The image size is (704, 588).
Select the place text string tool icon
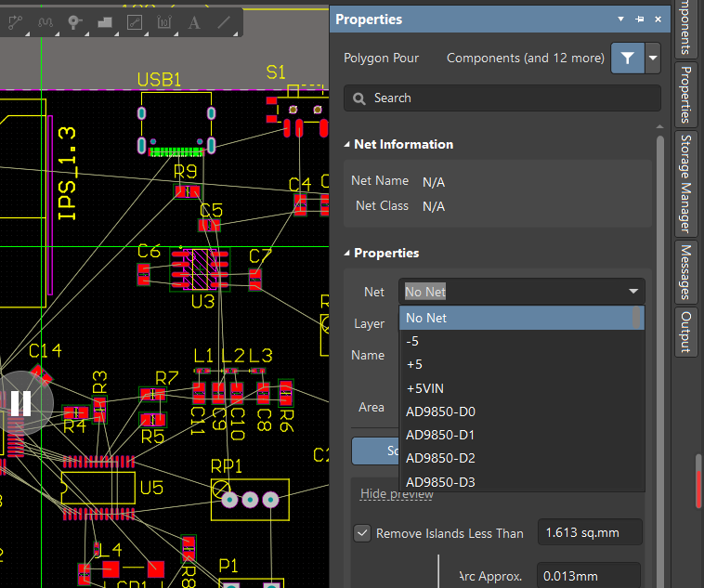(193, 22)
